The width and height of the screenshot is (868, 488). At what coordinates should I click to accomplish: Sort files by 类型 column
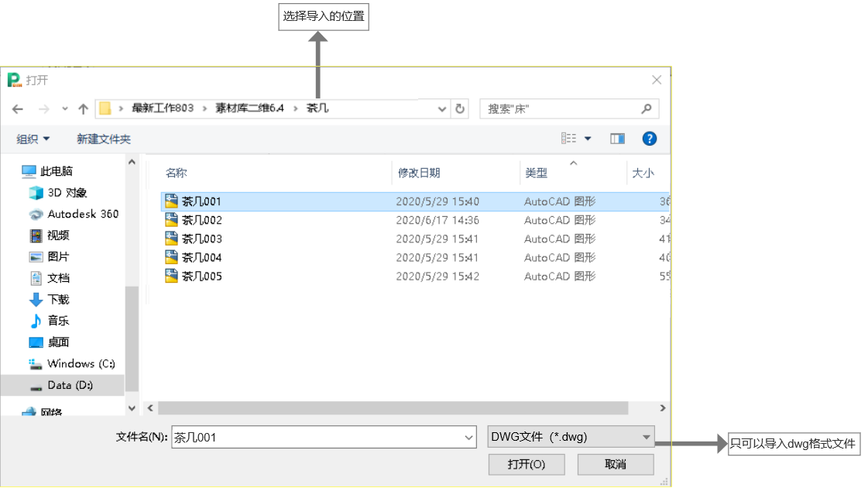click(536, 173)
